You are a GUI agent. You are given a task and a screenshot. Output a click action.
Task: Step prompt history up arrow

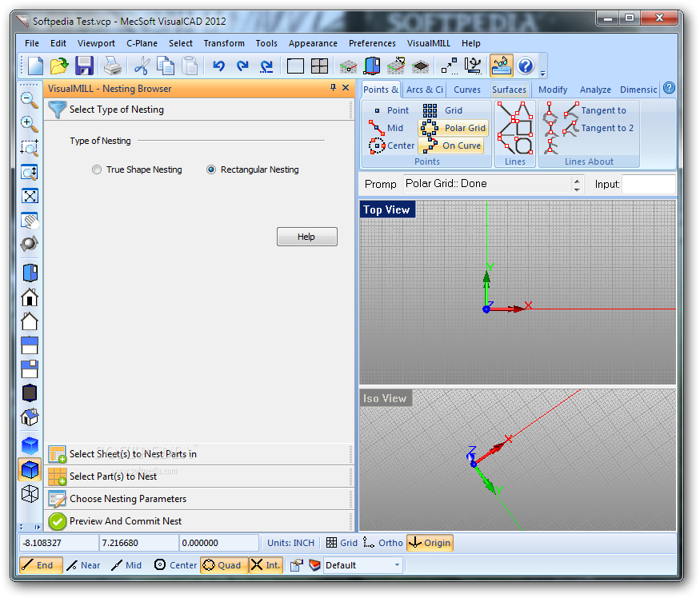[x=577, y=181]
